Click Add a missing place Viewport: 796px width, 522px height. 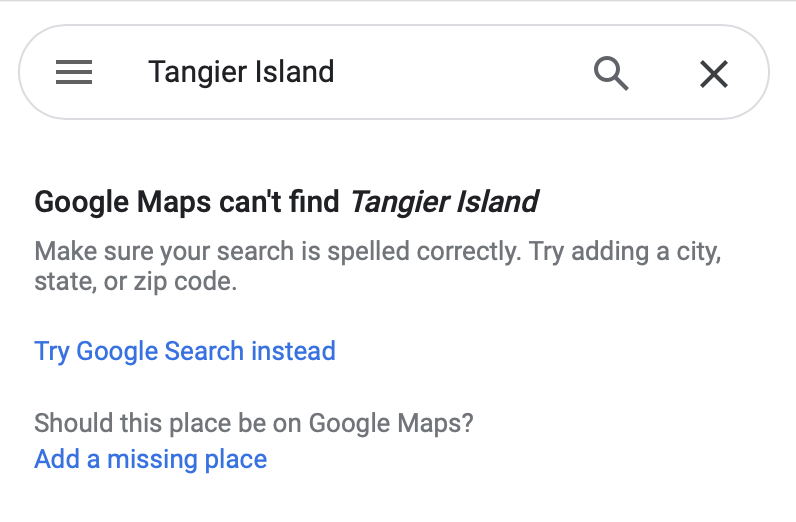[x=151, y=459]
